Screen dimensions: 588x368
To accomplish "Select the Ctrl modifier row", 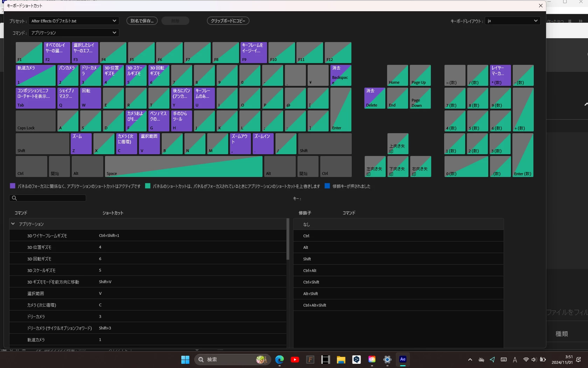I will coord(398,236).
